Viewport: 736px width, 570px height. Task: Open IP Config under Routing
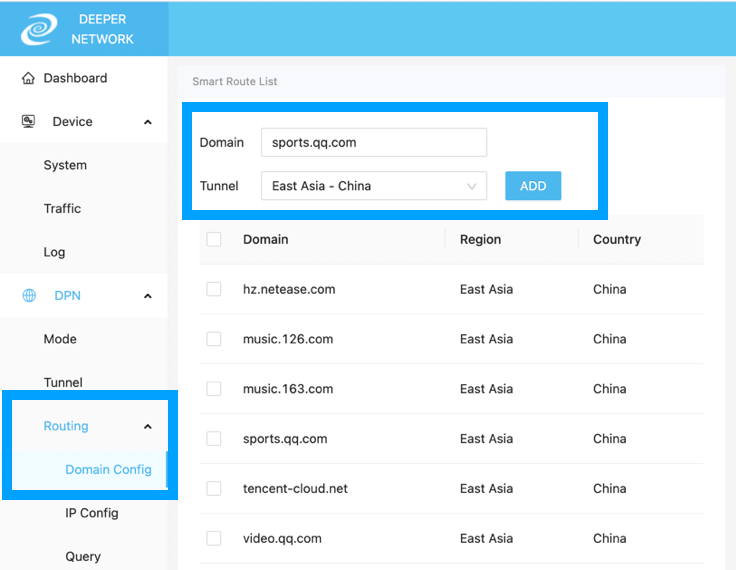tap(92, 513)
